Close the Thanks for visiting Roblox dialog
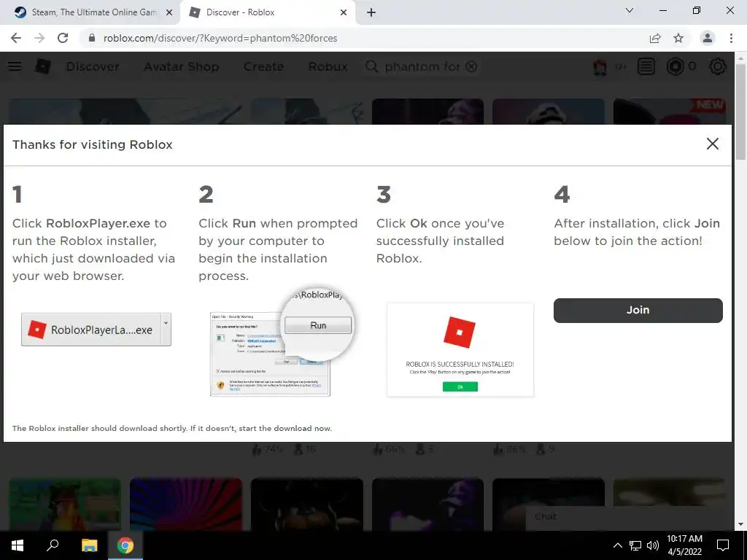This screenshot has width=747, height=560. [x=712, y=144]
